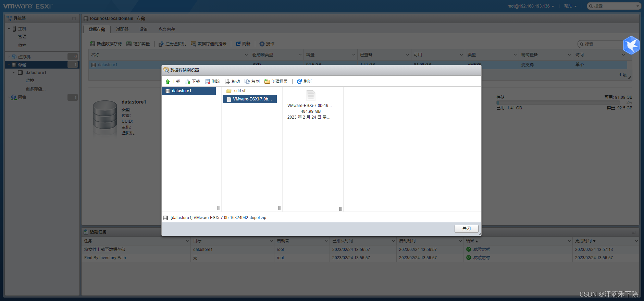Refresh the datastore browser dialog
The width and height of the screenshot is (644, 301).
tap(304, 82)
